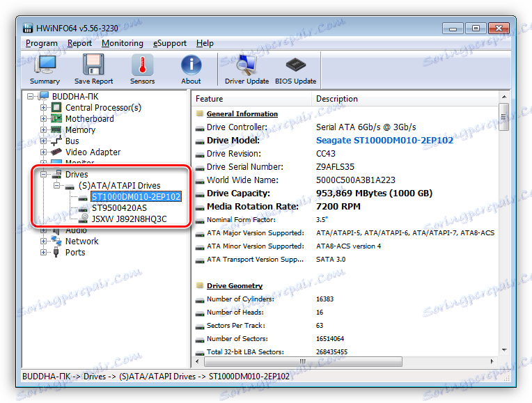Select JSXW J892N8HQ3C in the tree
This screenshot has width=532, height=403.
tap(129, 219)
